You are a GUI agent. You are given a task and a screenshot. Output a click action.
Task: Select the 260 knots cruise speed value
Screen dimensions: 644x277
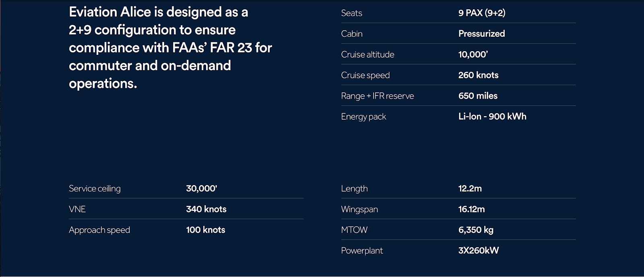(x=478, y=75)
